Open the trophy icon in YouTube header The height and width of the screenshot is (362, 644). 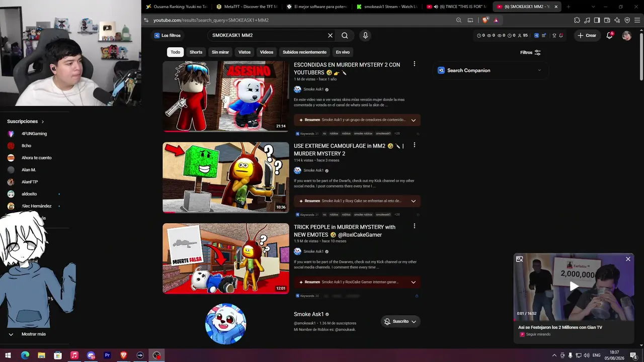[x=554, y=36]
